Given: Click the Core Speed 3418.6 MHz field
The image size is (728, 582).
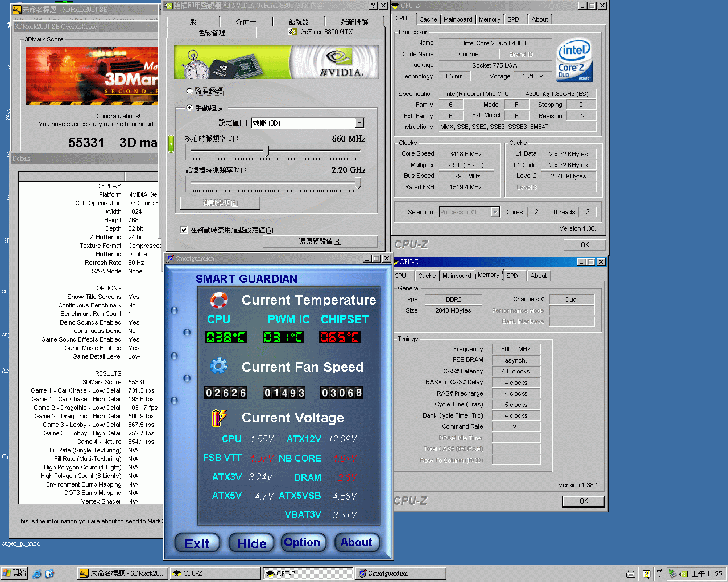Looking at the screenshot, I should (x=465, y=154).
